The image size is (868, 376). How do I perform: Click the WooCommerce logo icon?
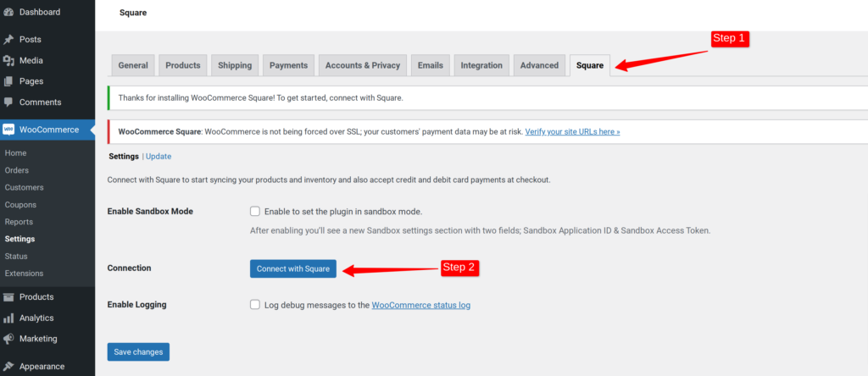[x=8, y=130]
